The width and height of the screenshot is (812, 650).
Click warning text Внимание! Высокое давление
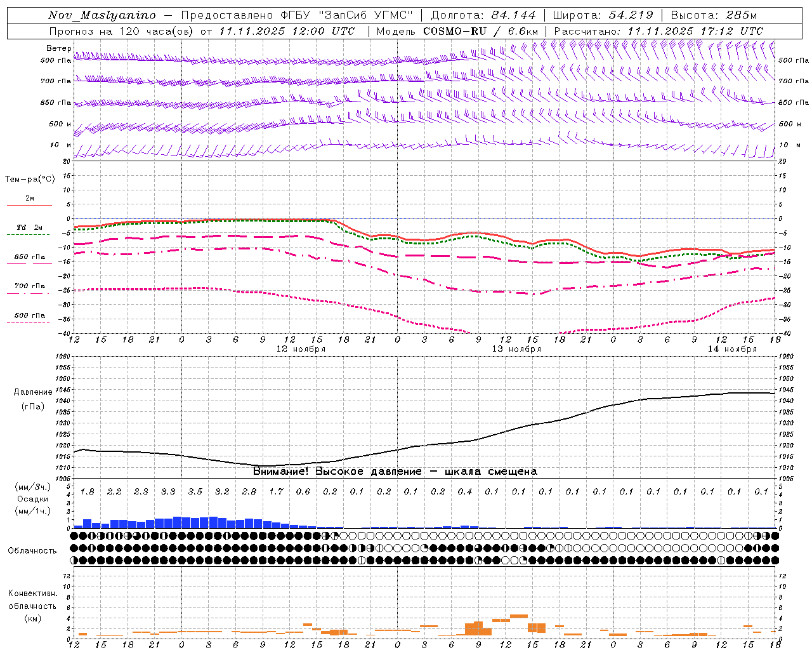(x=337, y=472)
